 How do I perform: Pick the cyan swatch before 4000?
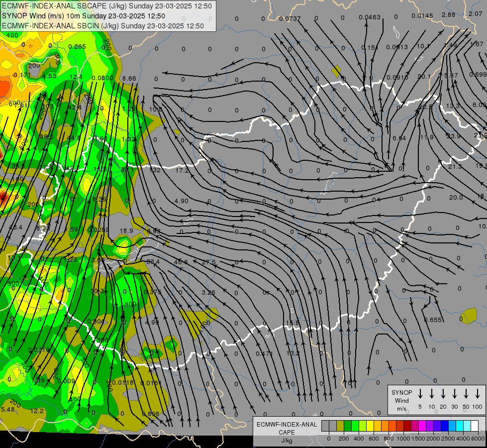[x=459, y=426]
